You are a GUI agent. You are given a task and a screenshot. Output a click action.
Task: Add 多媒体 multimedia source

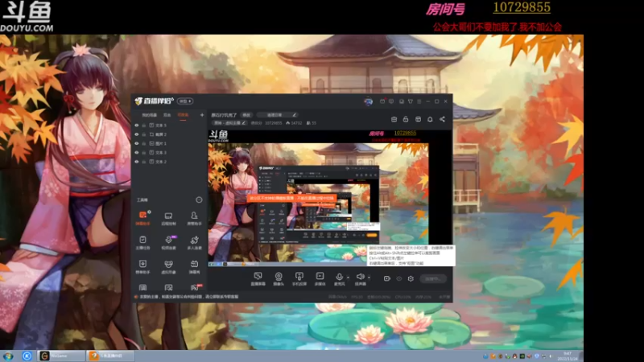[x=320, y=278]
